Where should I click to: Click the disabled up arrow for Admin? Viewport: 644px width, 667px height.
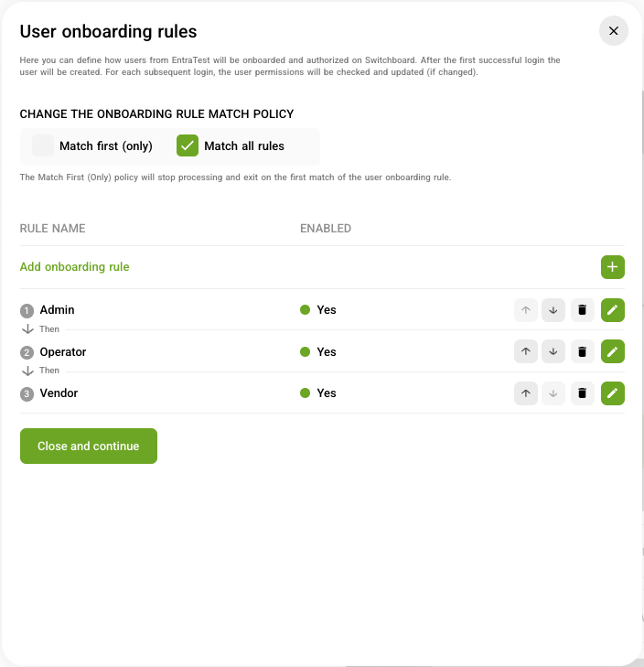click(525, 310)
